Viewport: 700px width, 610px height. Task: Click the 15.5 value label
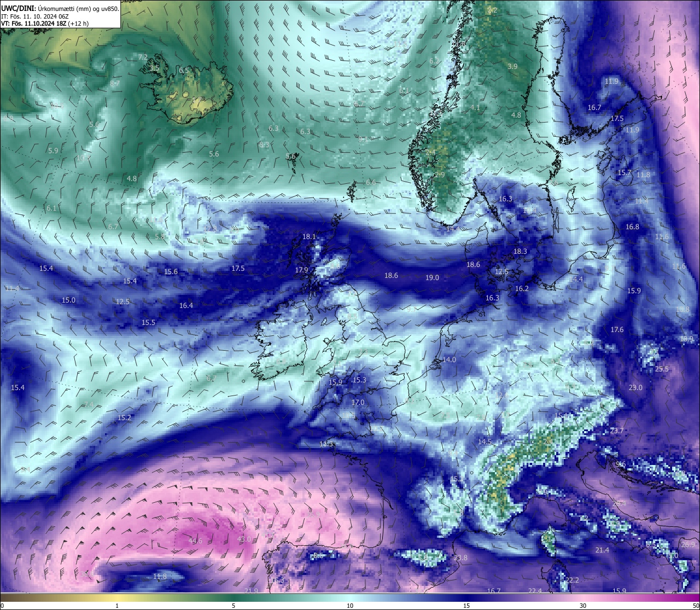point(148,322)
